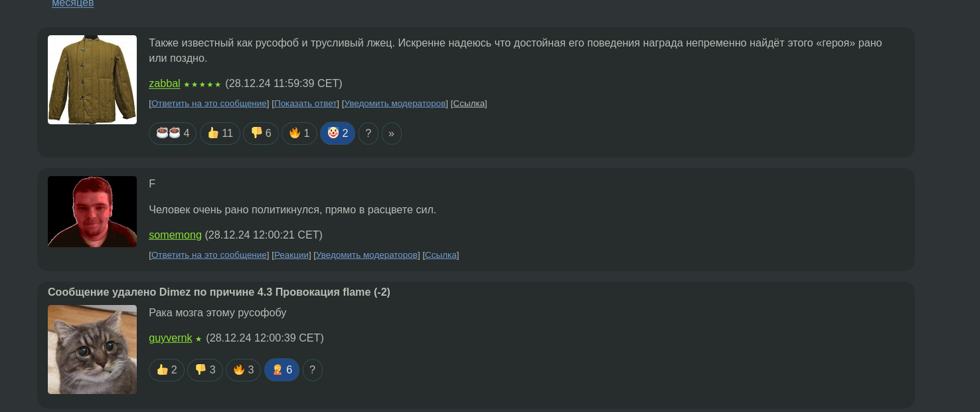This screenshot has width=980, height=412.
Task: Click thumbs down reaction on guyvernk's comment
Action: [x=204, y=370]
